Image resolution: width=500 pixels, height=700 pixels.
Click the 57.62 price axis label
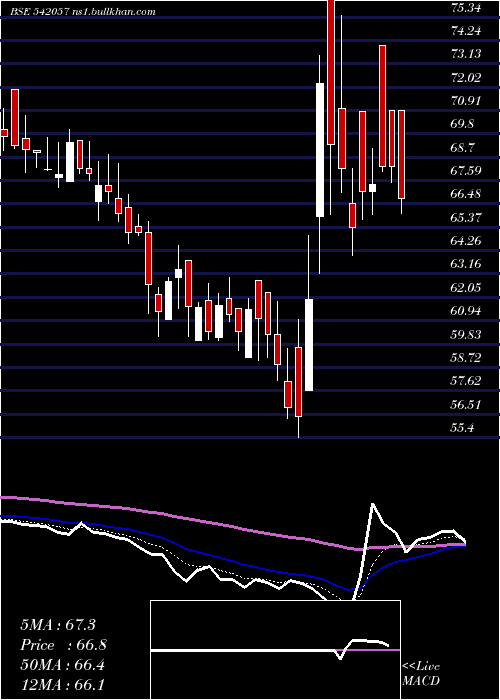point(466,381)
